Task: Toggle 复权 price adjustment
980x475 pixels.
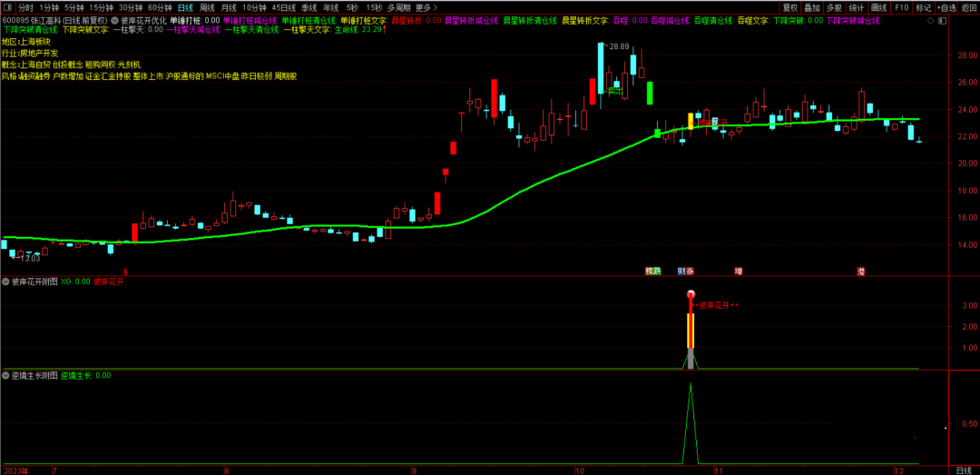Action: pos(789,7)
